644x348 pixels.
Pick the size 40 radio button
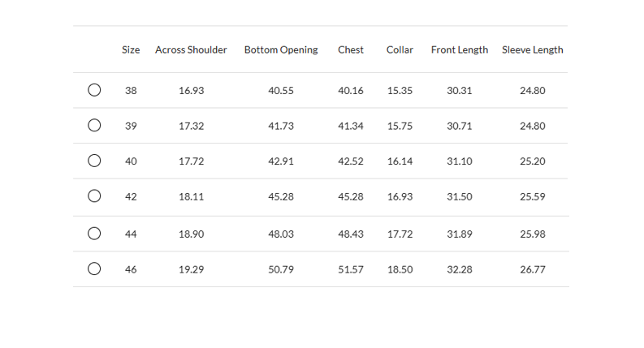pos(94,161)
